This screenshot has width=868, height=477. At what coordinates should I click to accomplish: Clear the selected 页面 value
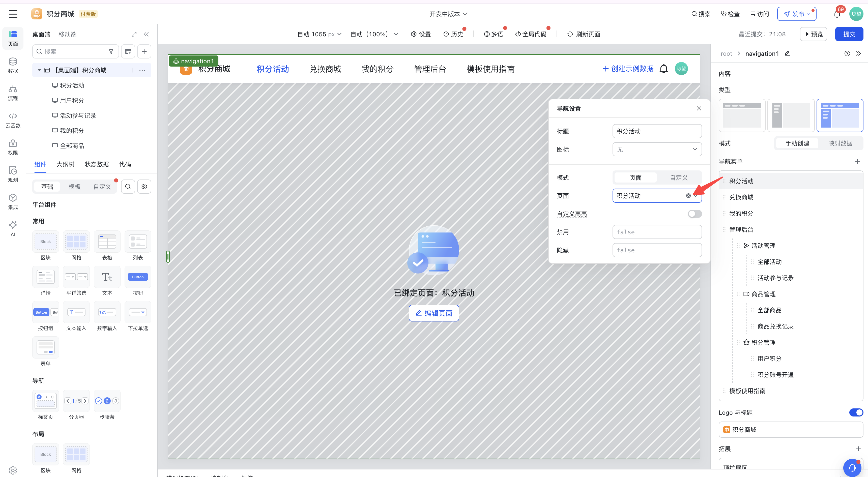(x=688, y=196)
